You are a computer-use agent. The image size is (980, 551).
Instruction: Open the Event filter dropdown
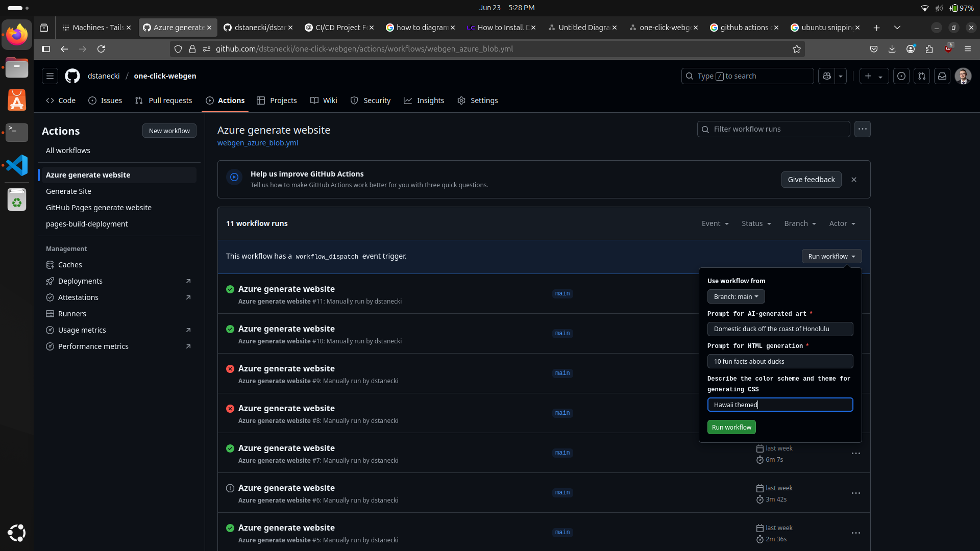715,223
